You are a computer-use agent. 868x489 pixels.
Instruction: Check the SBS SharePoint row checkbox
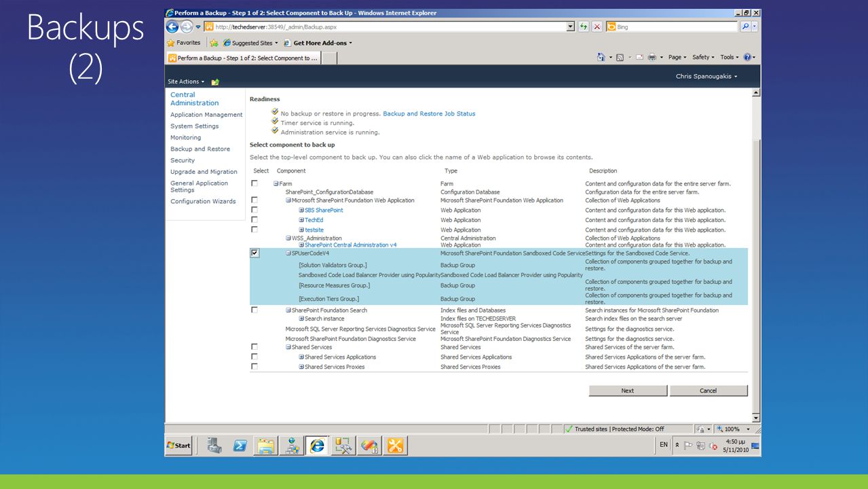tap(254, 210)
